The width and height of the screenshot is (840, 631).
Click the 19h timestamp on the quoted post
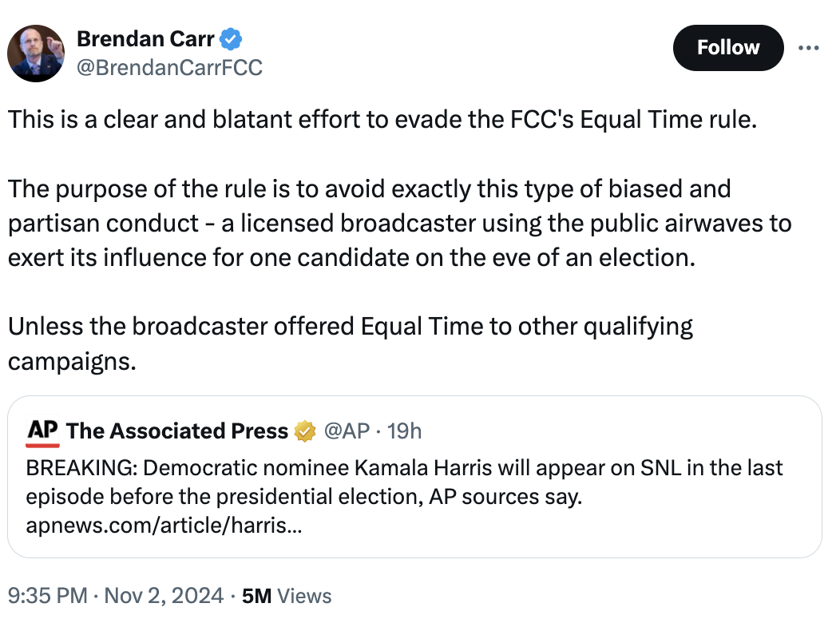[x=404, y=431]
